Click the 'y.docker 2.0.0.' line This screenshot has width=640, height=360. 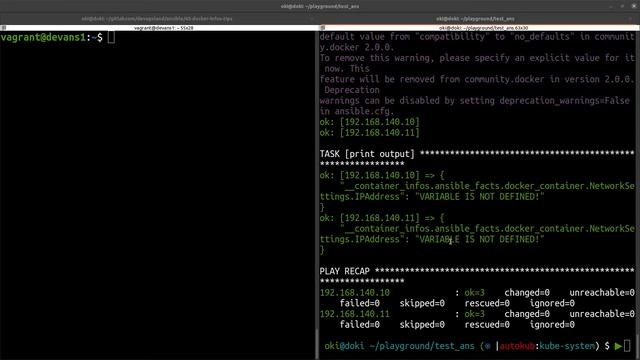(357, 47)
